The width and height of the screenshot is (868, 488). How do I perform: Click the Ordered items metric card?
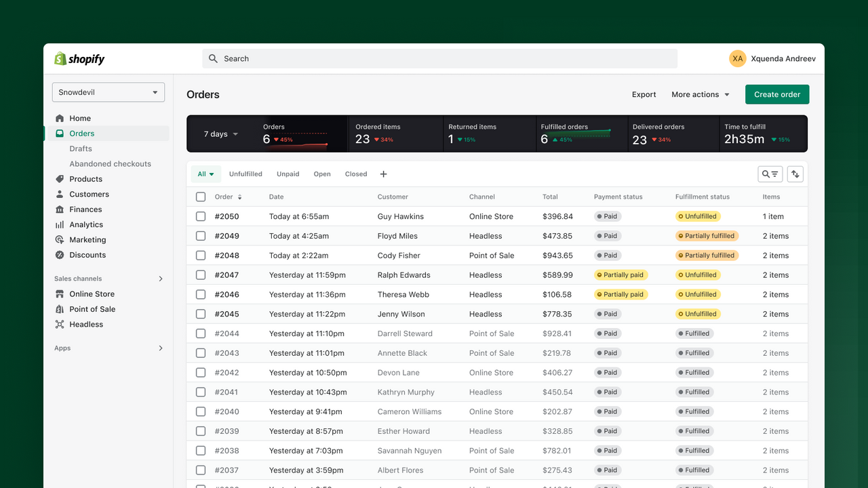(397, 134)
